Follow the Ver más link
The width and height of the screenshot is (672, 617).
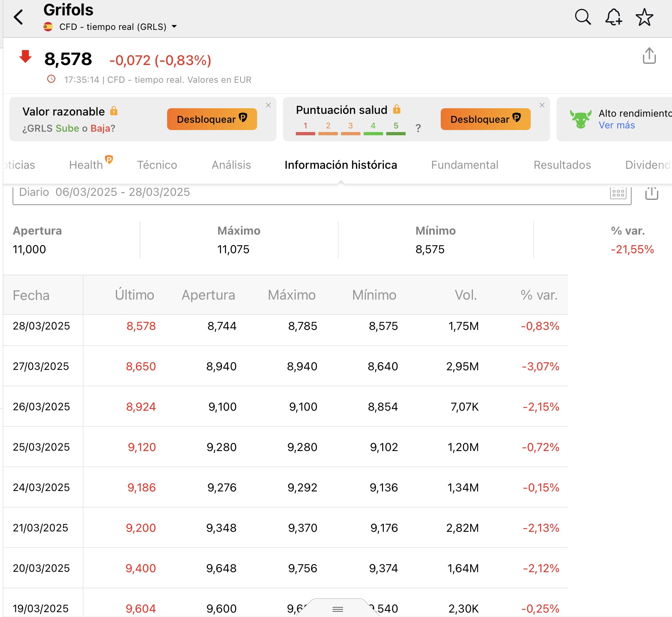(x=616, y=125)
